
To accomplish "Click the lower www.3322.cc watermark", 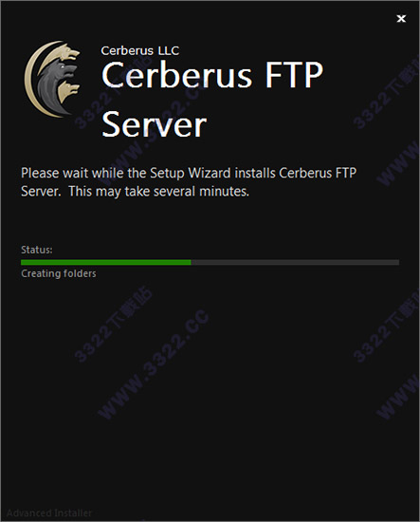I will pyautogui.click(x=153, y=364).
